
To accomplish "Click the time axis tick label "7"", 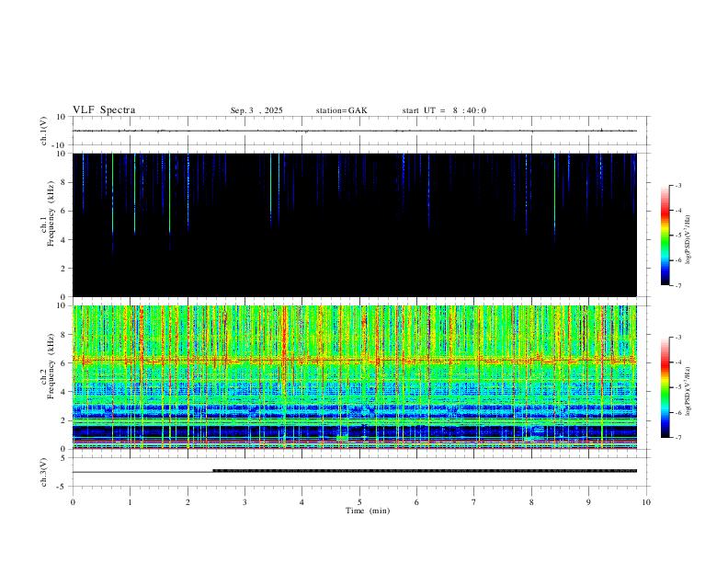I will click(474, 502).
